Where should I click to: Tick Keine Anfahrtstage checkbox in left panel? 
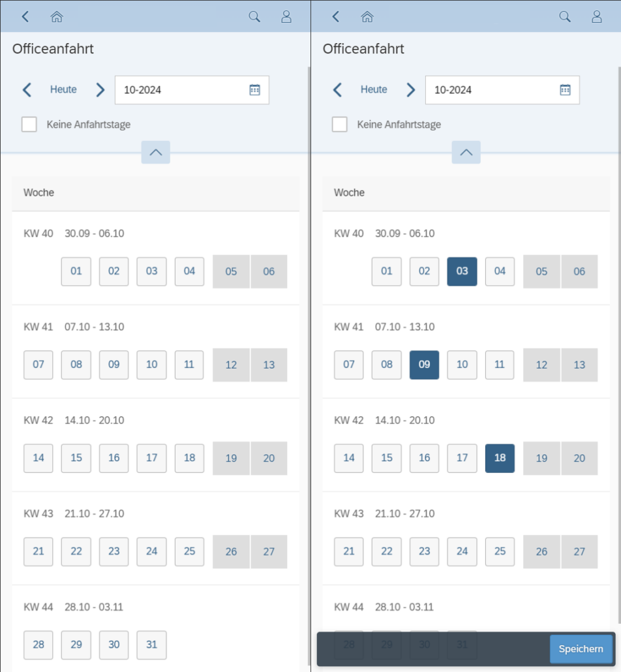29,125
